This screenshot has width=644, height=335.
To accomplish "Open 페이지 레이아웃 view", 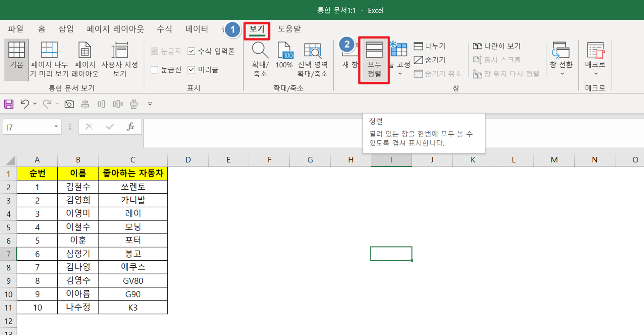I will click(85, 60).
